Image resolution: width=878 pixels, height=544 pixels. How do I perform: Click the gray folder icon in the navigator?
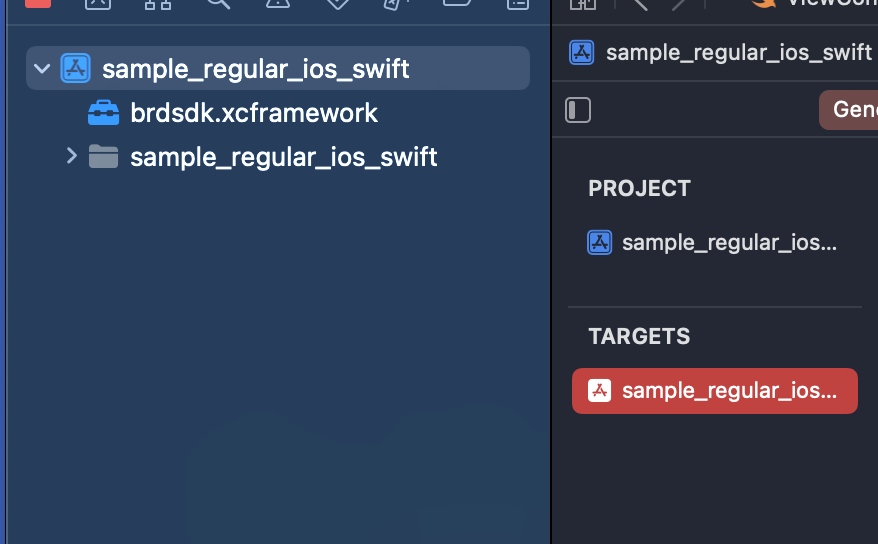click(x=103, y=157)
